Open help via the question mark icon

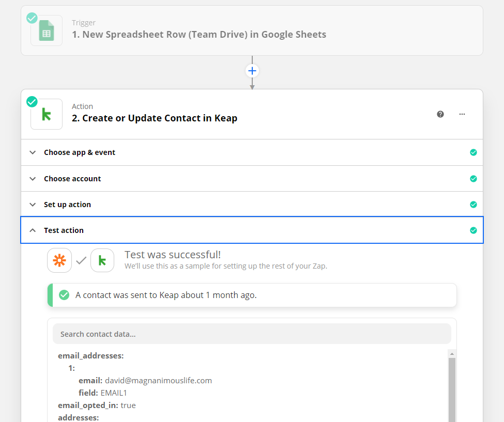(x=440, y=114)
